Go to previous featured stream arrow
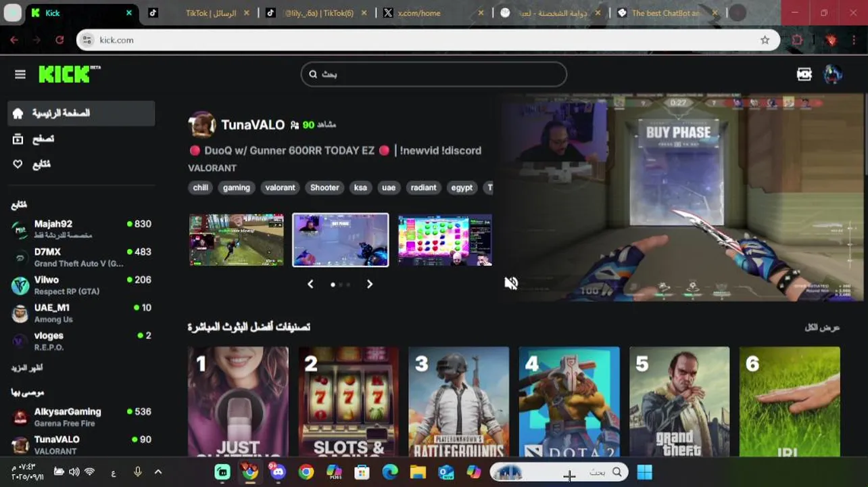This screenshot has width=868, height=487. click(x=310, y=284)
